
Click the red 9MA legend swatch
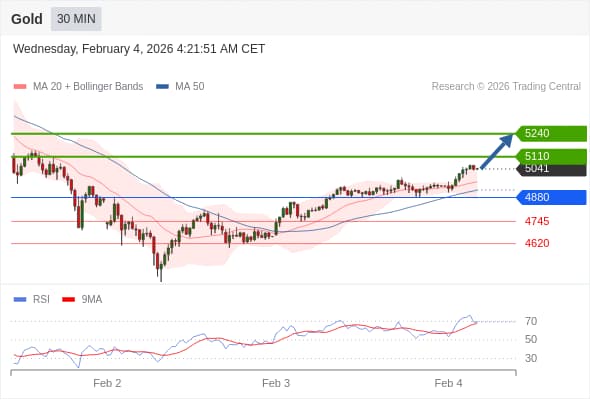point(68,300)
